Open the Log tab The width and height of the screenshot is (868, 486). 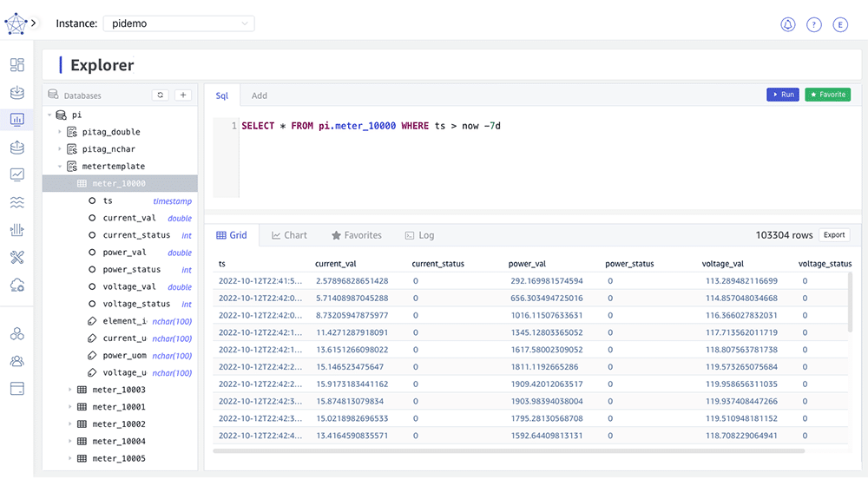[419, 235]
